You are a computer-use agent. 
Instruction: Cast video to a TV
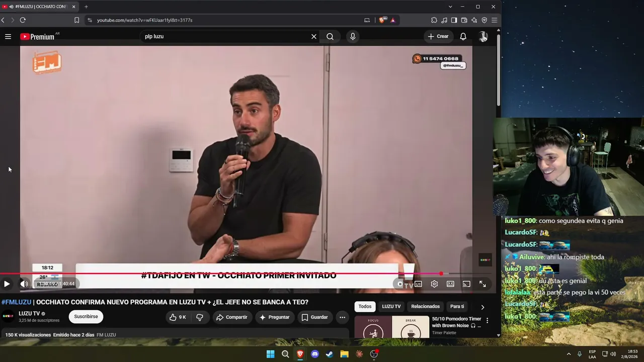tap(466, 284)
